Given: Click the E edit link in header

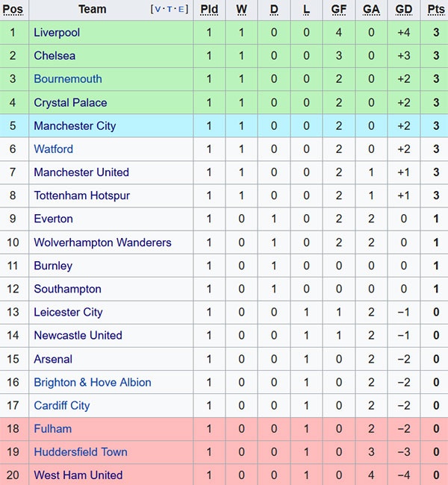Looking at the screenshot, I should (x=181, y=10).
